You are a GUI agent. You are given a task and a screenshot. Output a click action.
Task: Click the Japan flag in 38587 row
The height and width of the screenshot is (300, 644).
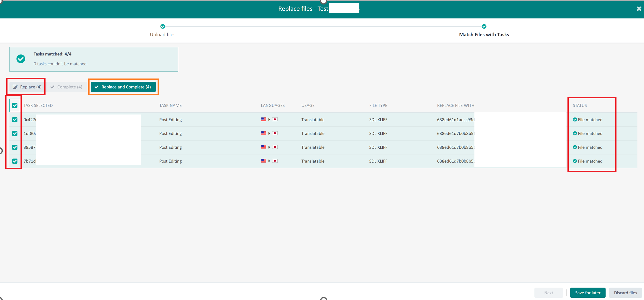(275, 147)
